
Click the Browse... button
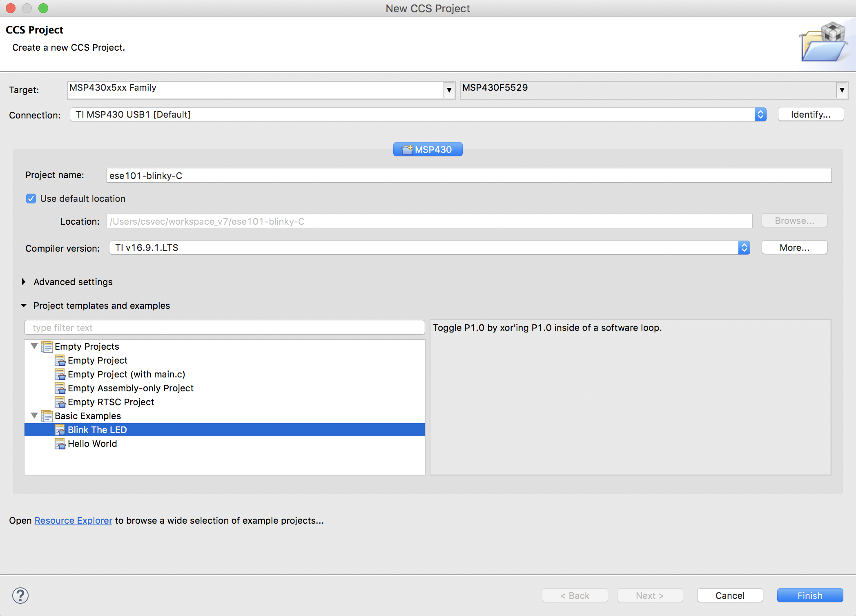tap(794, 221)
